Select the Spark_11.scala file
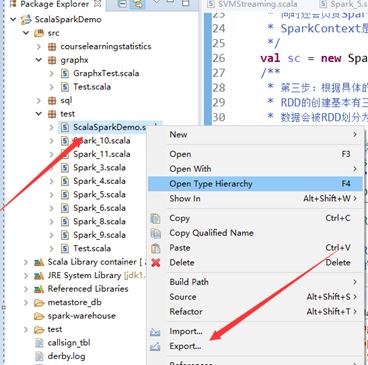Image resolution: width=368 pixels, height=365 pixels. point(102,154)
